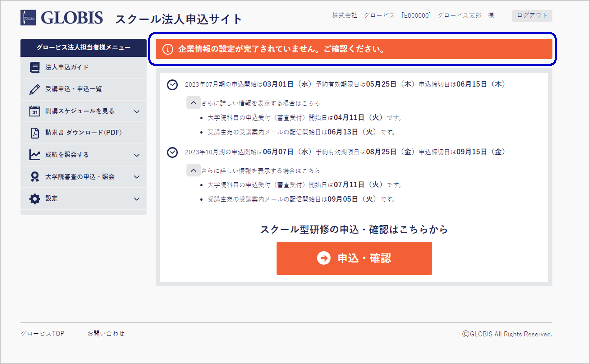Click the 09月15日(金) application deadline
Viewport: 590px width, 364px height.
pyautogui.click(x=481, y=152)
